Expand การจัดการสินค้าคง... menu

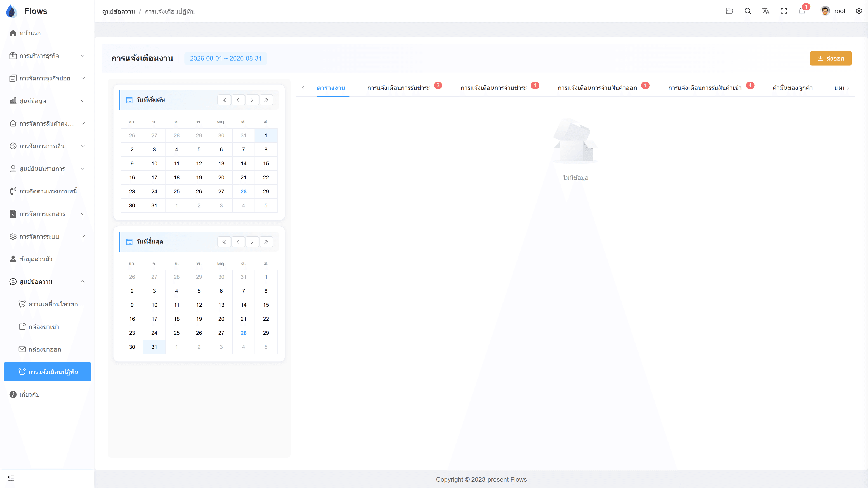(x=47, y=123)
